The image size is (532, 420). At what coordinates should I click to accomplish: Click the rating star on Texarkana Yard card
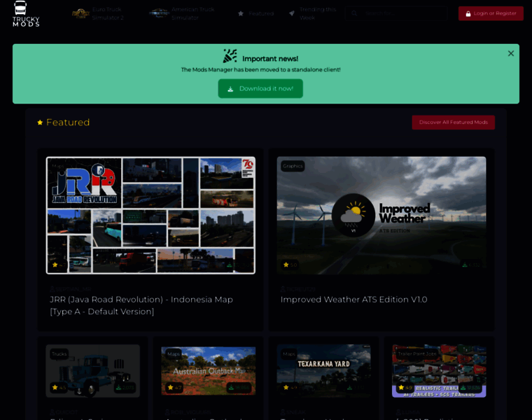tap(286, 387)
